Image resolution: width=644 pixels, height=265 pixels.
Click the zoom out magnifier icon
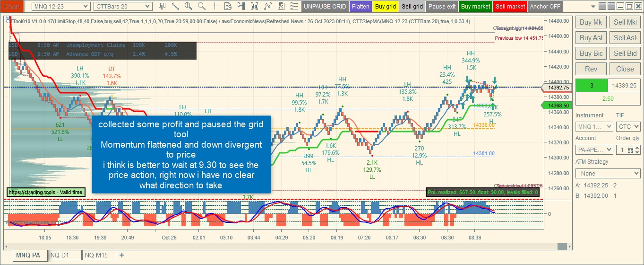tap(202, 6)
